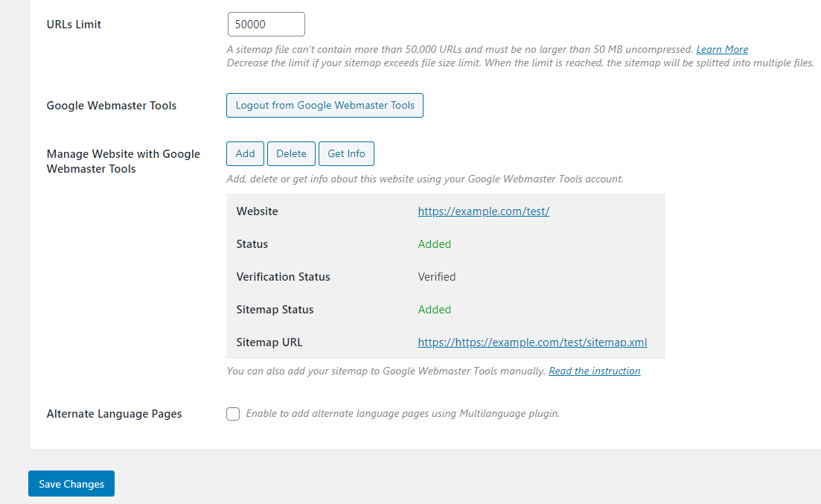Screen dimensions: 821x504
Task: Select the Verified verification status text
Action: [437, 277]
